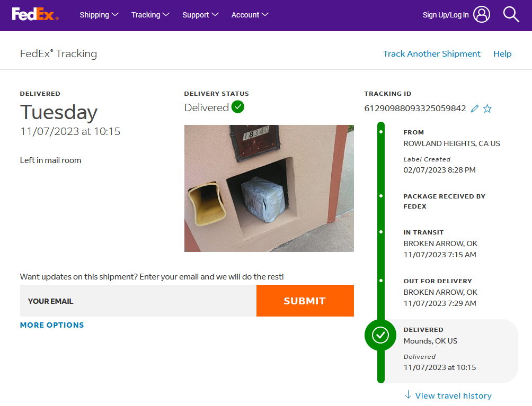
Task: Click the YOUR EMAIL input field
Action: coord(138,301)
